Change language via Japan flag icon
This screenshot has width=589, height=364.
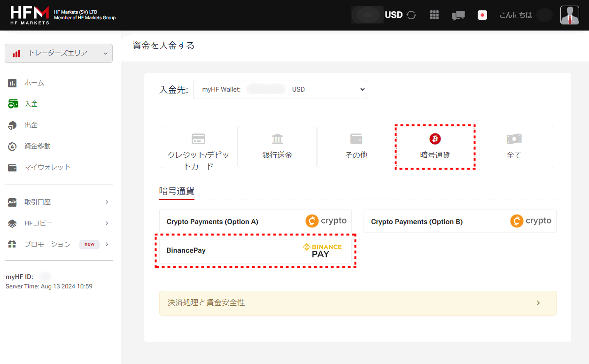pyautogui.click(x=482, y=15)
